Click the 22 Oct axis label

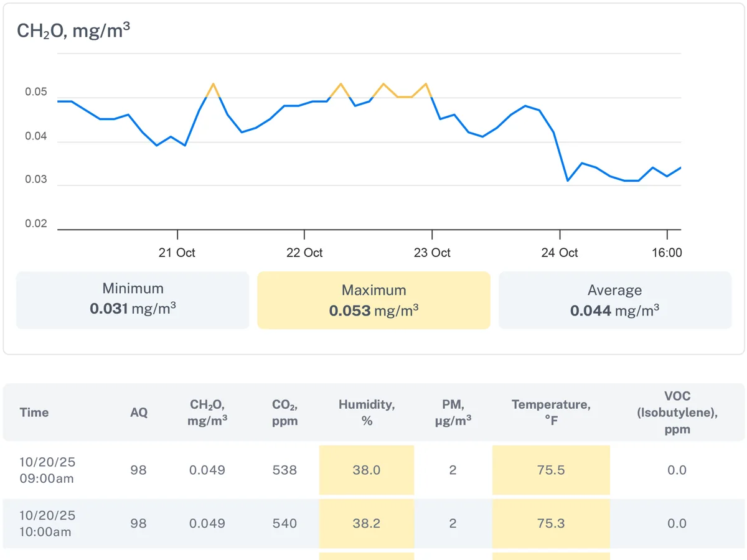304,253
